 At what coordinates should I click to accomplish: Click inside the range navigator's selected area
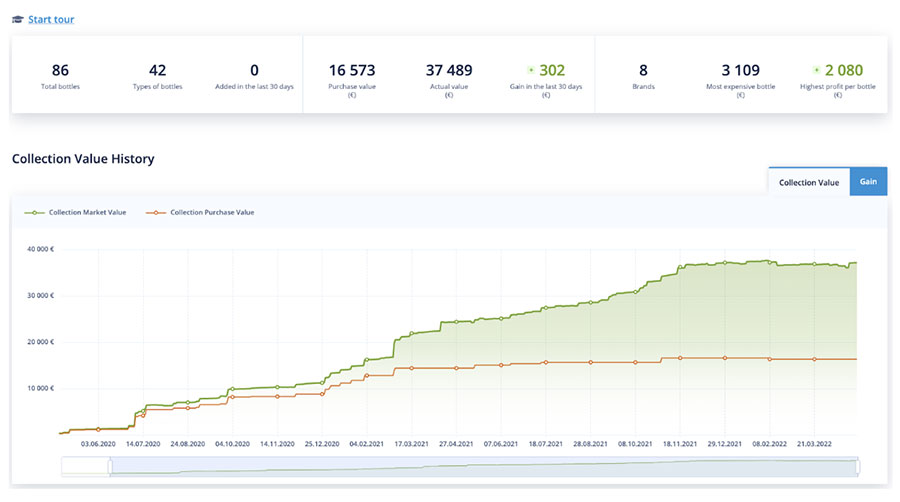pos(480,466)
